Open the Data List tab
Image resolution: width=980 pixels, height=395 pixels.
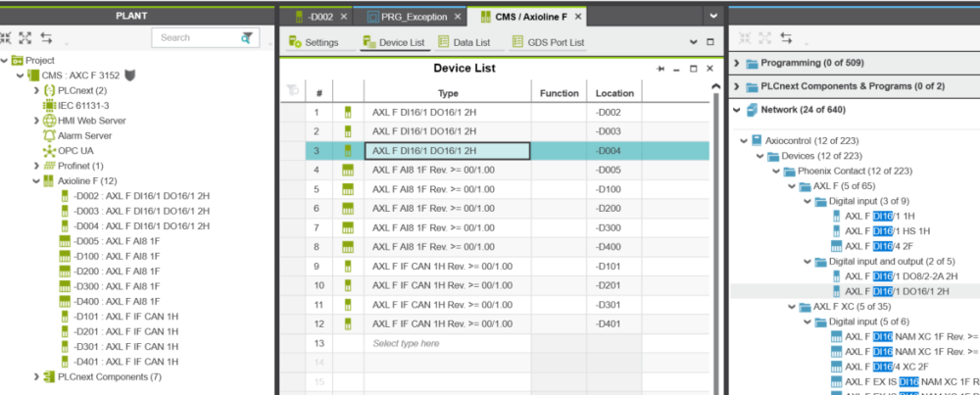[464, 42]
